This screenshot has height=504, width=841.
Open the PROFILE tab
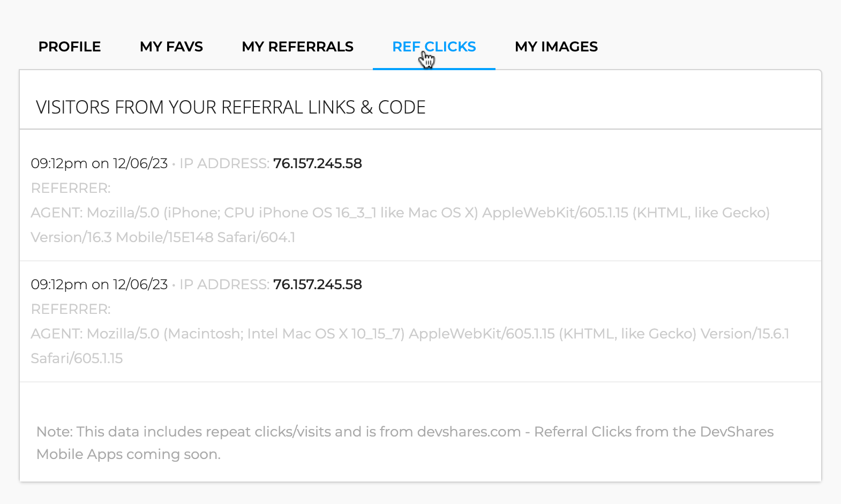[70, 47]
